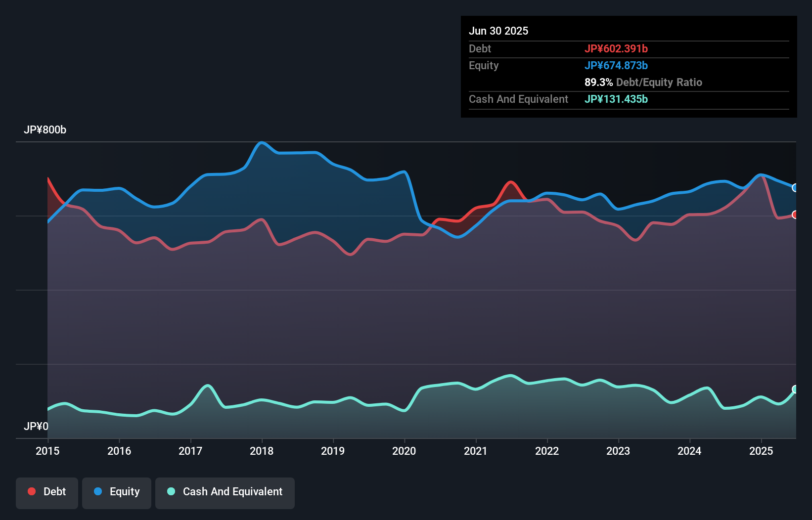This screenshot has height=520, width=812.
Task: Select the 2015 tick on the x-axis
Action: (x=47, y=451)
